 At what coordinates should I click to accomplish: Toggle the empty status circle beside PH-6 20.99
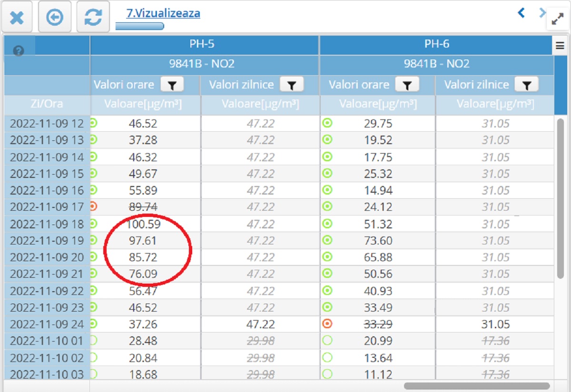coord(327,341)
